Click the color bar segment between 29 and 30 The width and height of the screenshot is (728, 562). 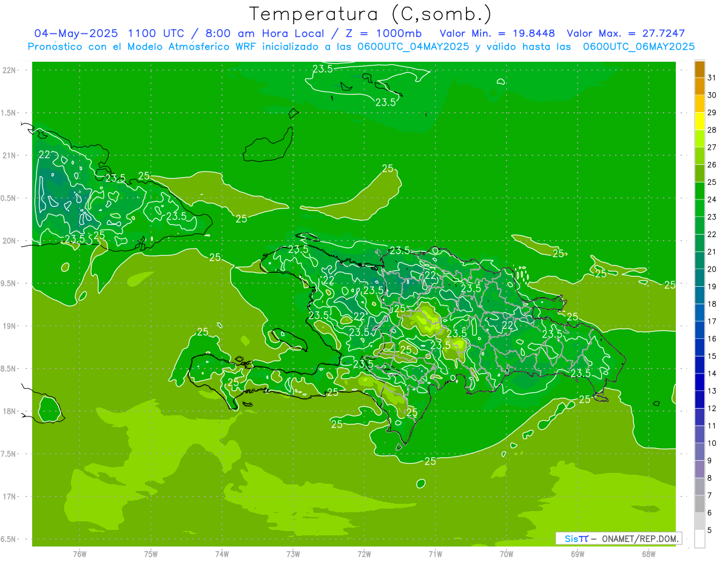699,104
